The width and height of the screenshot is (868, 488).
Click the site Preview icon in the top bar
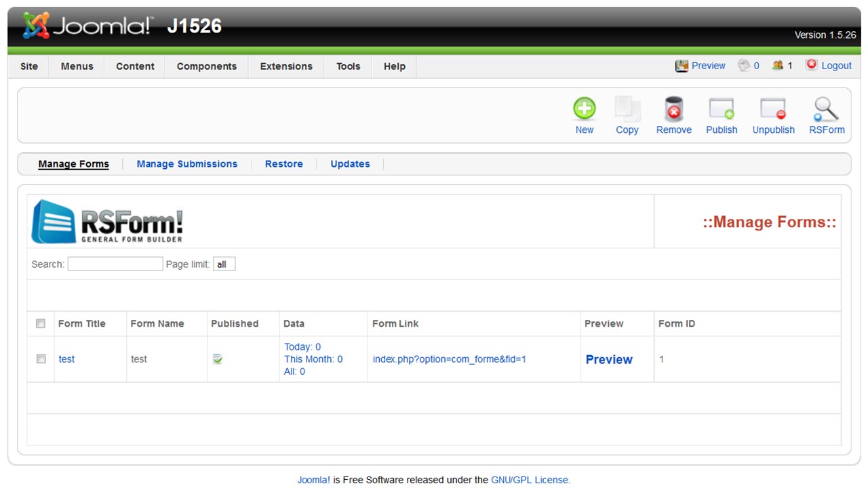point(682,66)
